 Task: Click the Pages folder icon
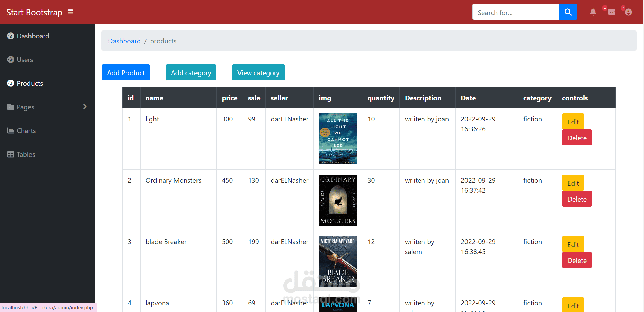click(11, 107)
